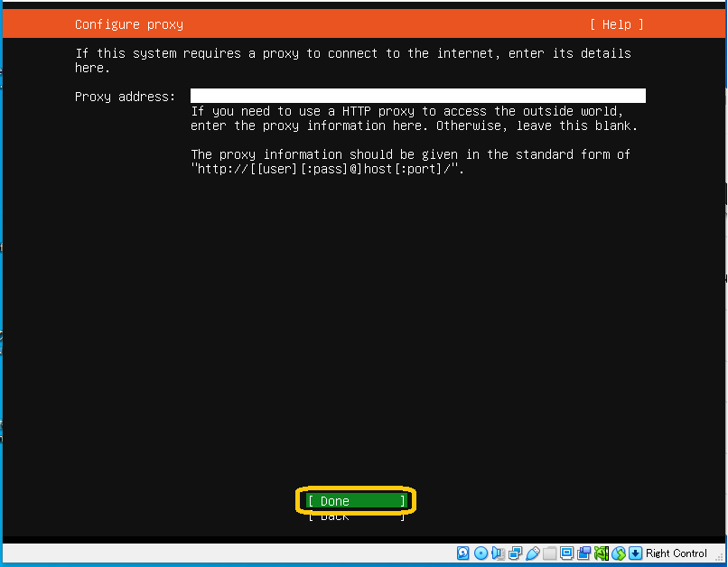Open the network adapters status icon

[x=516, y=553]
